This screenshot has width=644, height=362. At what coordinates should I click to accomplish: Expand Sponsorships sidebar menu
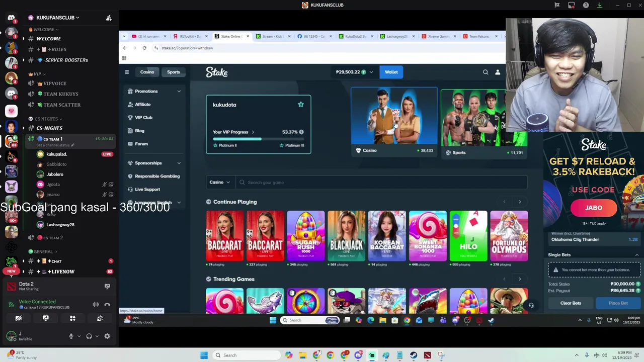point(154,163)
